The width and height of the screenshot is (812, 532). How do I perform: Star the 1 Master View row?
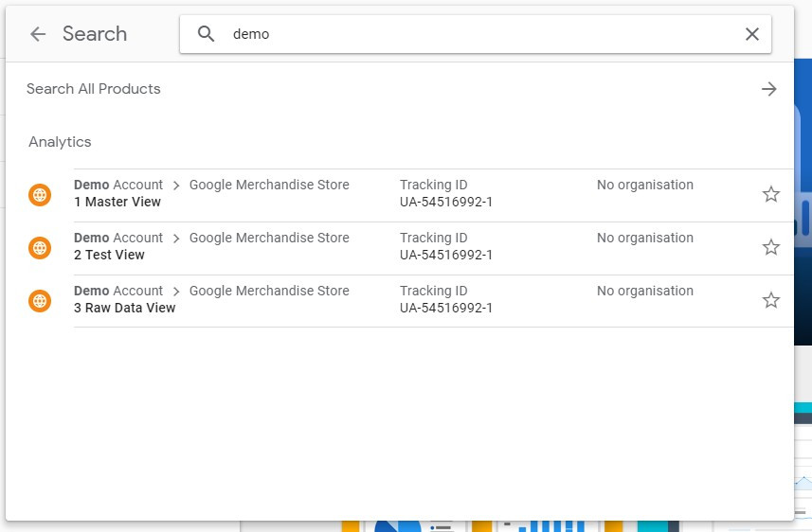[x=770, y=195]
